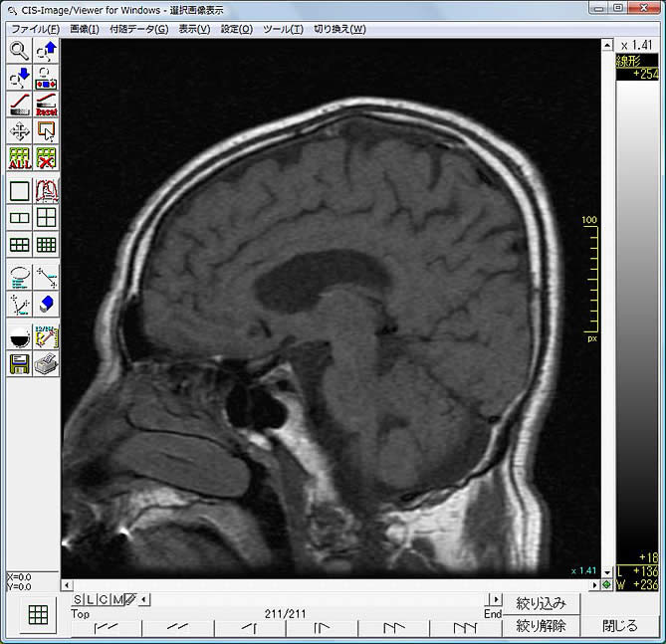Screen dimensions: 666x644
Task: Click the L +136 window level value
Action: pyautogui.click(x=637, y=571)
